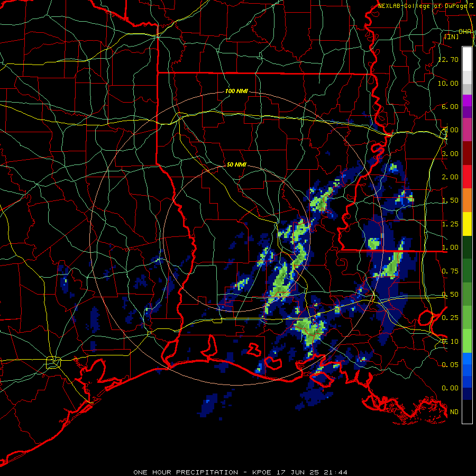Click the 100 NMI range ring label

click(236, 91)
